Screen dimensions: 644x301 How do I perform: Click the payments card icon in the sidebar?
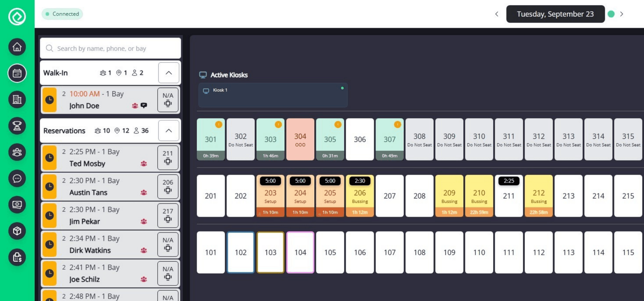(x=17, y=205)
